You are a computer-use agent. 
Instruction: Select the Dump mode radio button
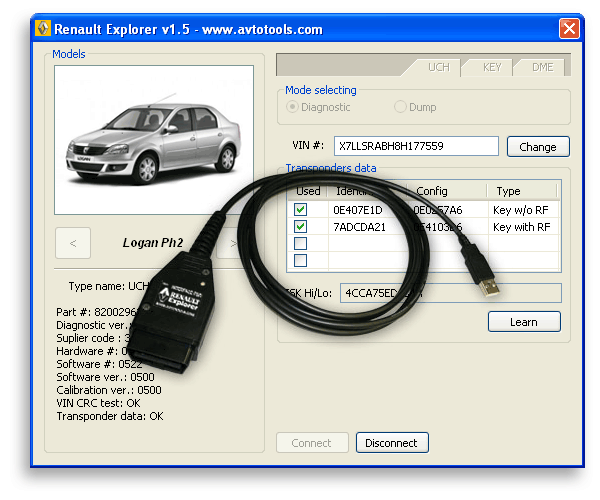[x=400, y=107]
